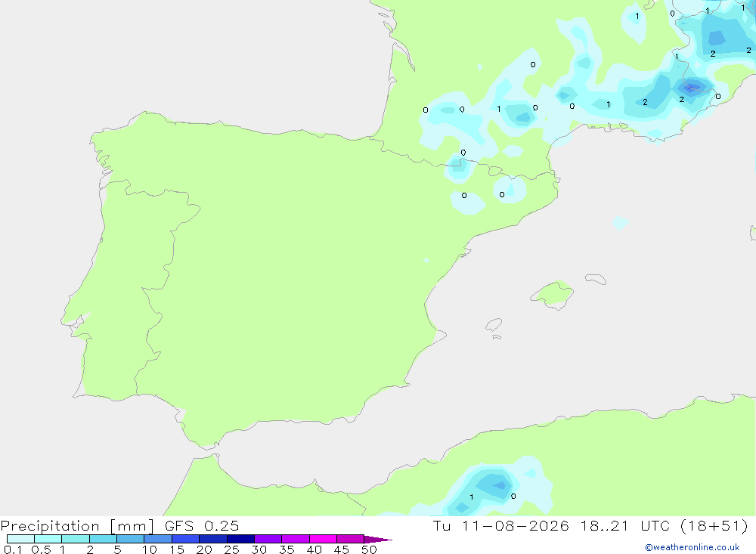Click legend value "15"
This screenshot has width=756, height=554.
click(177, 549)
